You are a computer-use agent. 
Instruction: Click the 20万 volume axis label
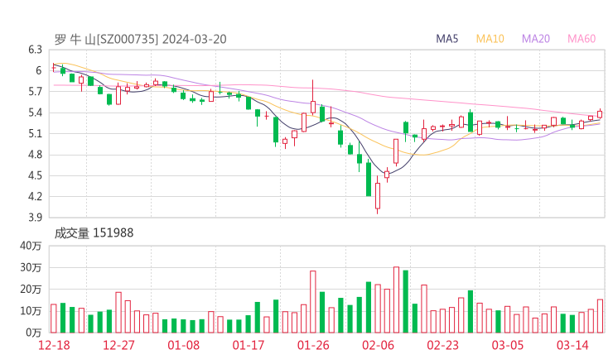pos(31,290)
